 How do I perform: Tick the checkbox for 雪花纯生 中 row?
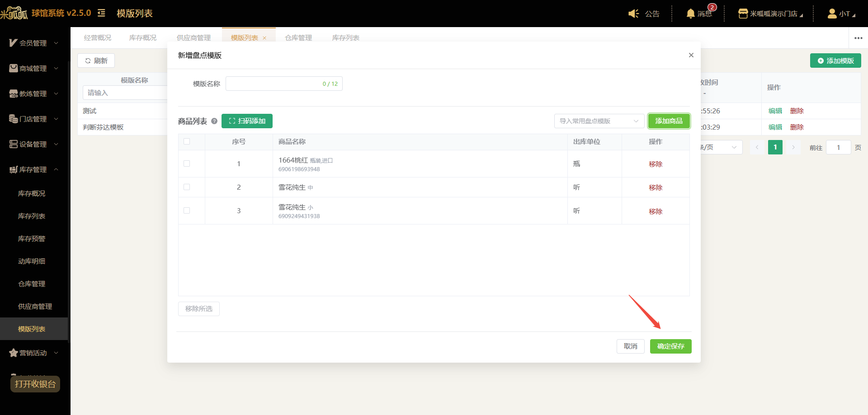click(187, 187)
